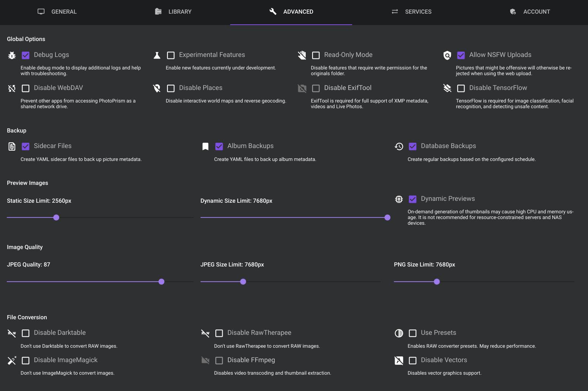Check the Disable Places box
Viewport: 588px width, 391px height.
tap(171, 88)
